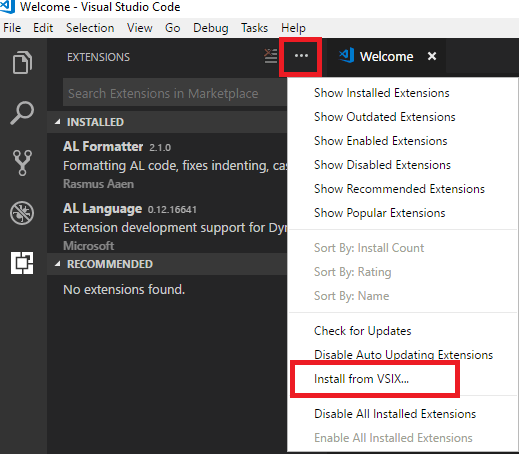Click the No extensions found message

[x=124, y=289]
